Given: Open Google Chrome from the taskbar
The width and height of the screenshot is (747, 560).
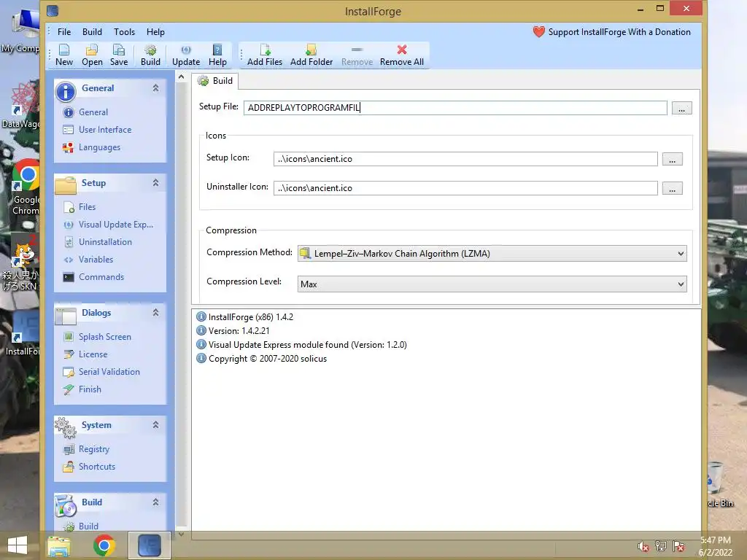Looking at the screenshot, I should [x=104, y=545].
